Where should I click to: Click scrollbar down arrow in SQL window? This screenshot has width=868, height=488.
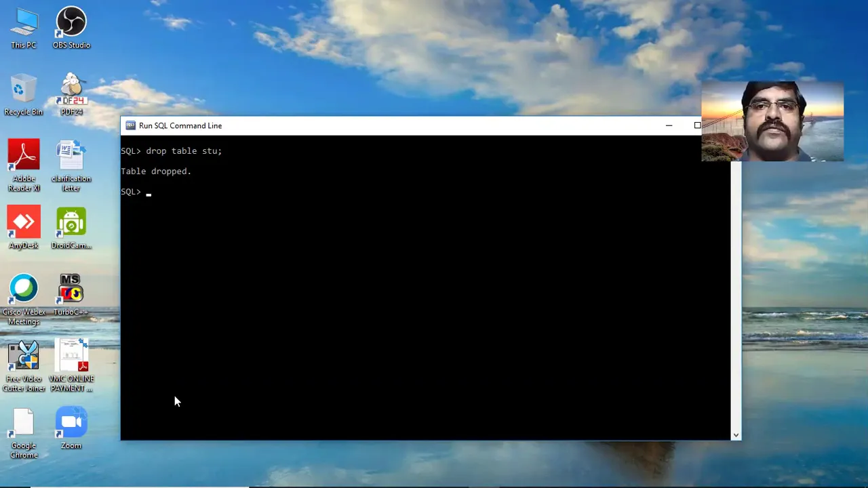click(x=736, y=434)
